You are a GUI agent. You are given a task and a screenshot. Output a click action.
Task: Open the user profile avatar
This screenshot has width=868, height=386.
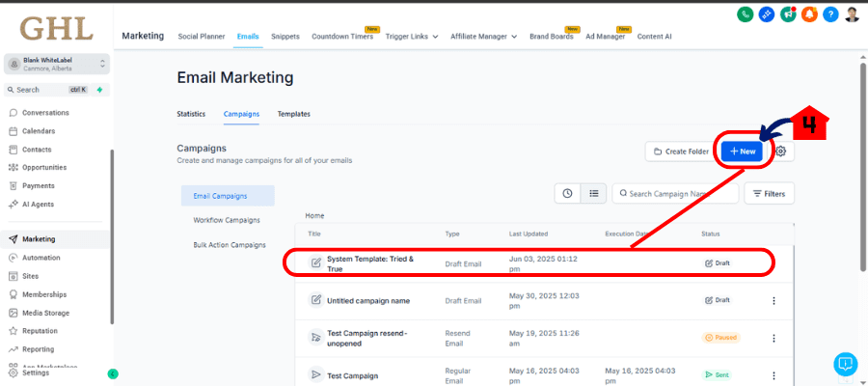point(852,14)
